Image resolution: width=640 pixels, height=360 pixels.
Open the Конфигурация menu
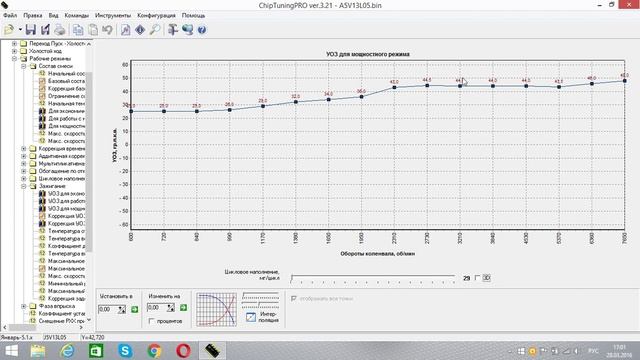156,15
